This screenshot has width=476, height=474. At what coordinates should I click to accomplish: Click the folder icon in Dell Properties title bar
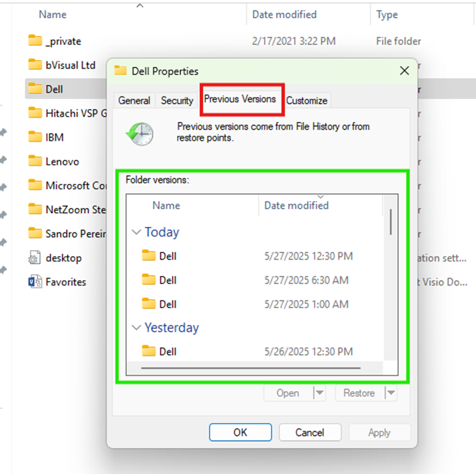pos(120,70)
